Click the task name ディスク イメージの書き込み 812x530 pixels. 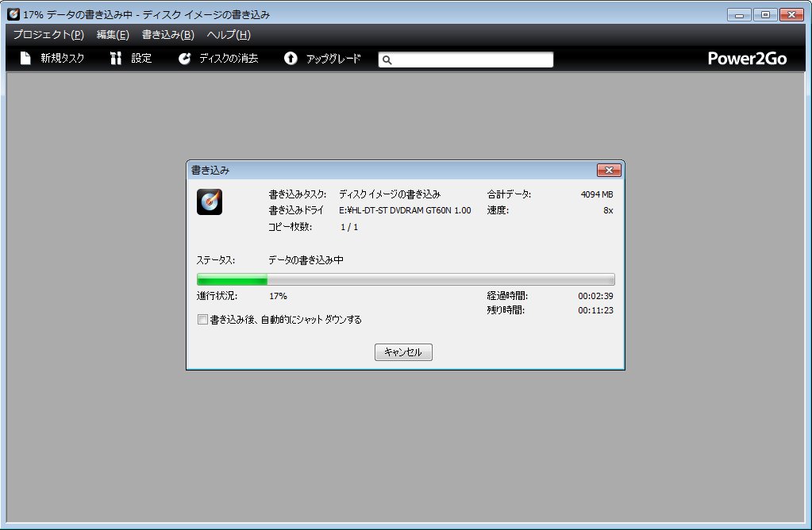tap(390, 194)
